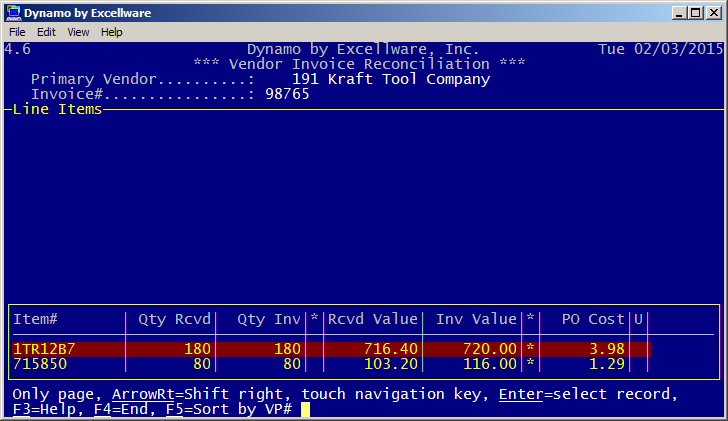Screen dimensions: 728x421
Task: Open the File menu
Action: (x=17, y=32)
